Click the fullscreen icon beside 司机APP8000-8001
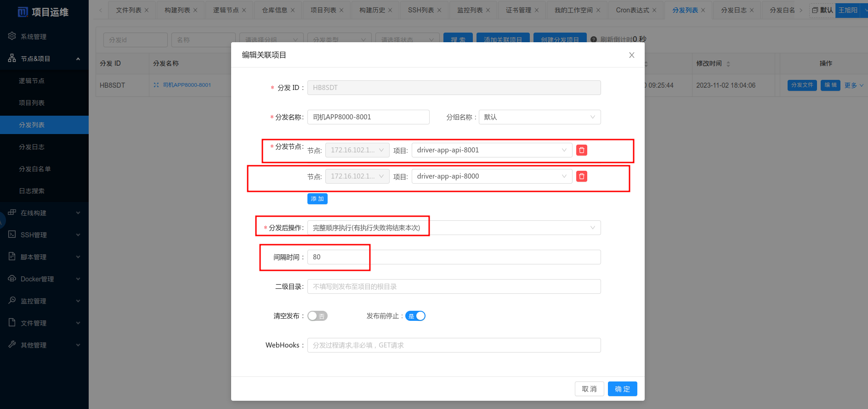This screenshot has height=409, width=868. (x=156, y=85)
